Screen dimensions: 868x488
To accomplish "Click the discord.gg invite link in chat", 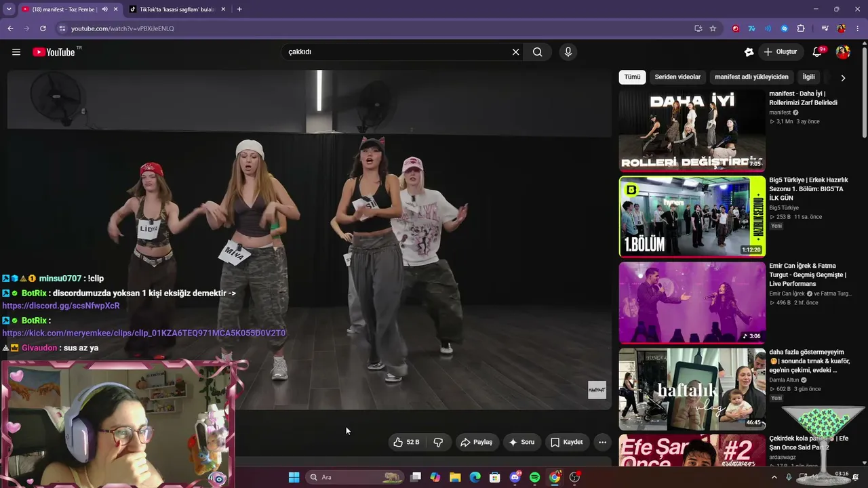I will pos(61,306).
